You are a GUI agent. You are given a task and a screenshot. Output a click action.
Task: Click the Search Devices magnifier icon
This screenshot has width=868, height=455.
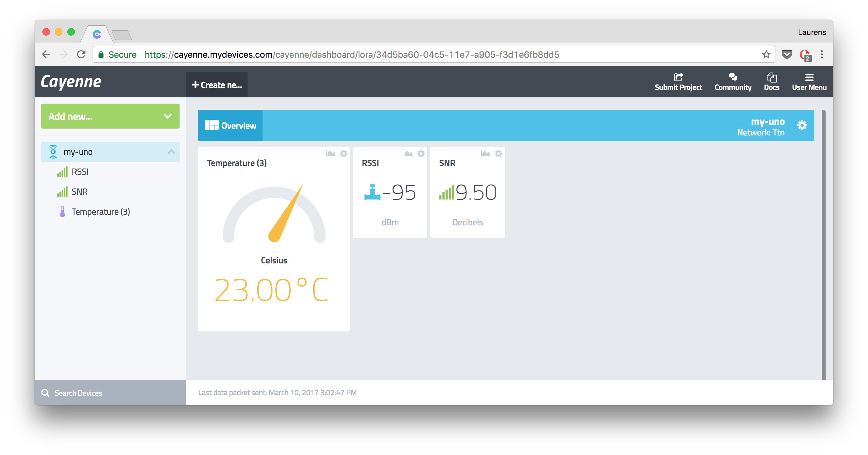click(x=45, y=393)
